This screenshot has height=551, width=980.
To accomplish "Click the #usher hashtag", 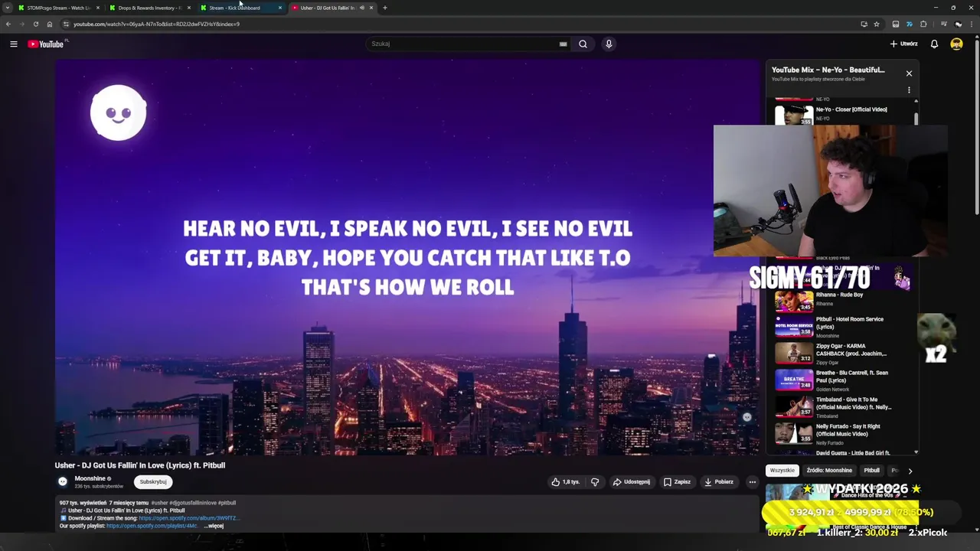I will click(x=159, y=503).
